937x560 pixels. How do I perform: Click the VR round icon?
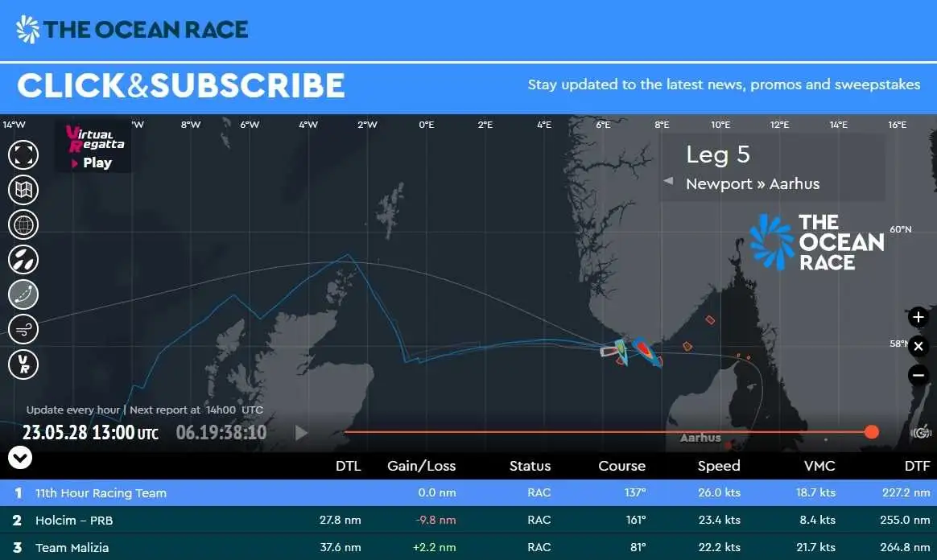(x=23, y=364)
